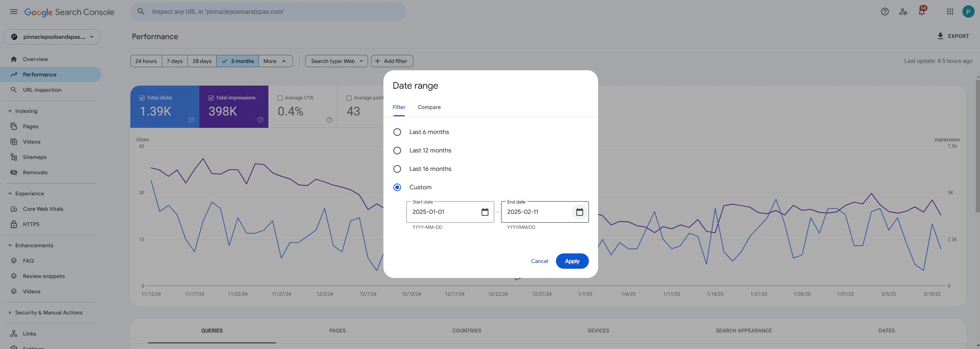Open the property selector dropdown
980x349 pixels.
(x=52, y=37)
